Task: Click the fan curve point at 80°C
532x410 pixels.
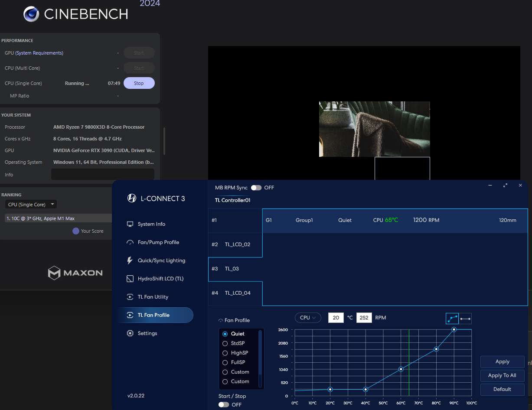Action: pos(436,349)
